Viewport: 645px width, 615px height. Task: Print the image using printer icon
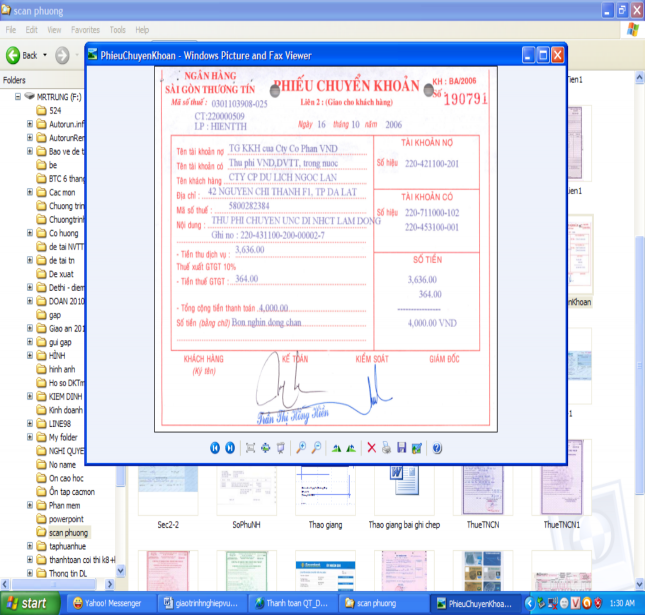(386, 448)
